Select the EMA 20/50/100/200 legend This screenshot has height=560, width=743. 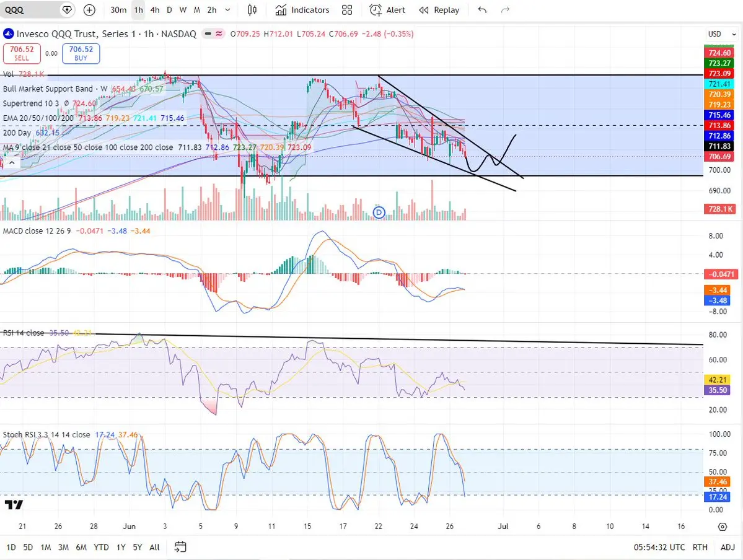point(94,118)
